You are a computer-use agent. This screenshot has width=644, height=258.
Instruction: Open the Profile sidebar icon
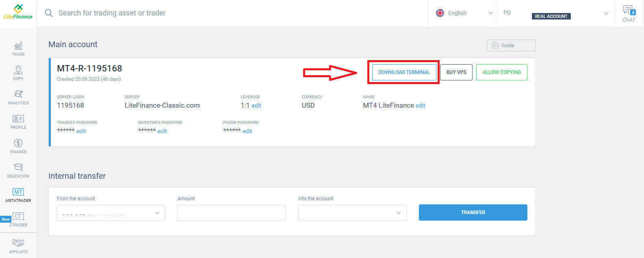[x=18, y=119]
